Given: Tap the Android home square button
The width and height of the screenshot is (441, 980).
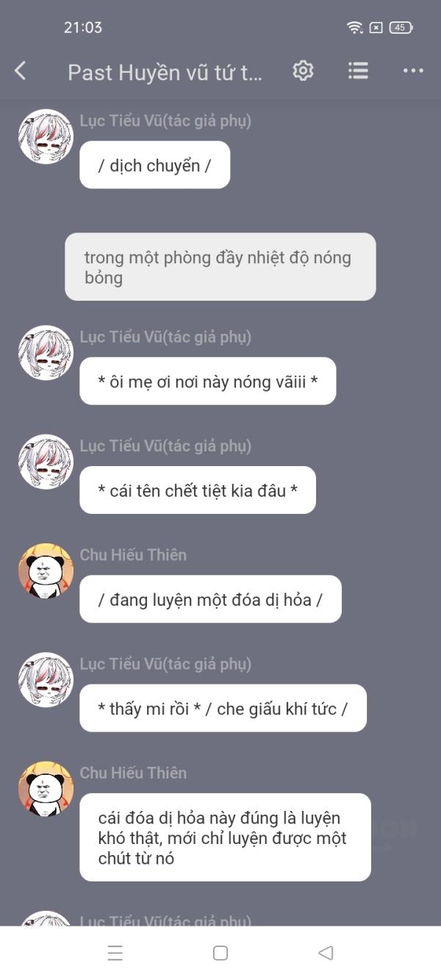Looking at the screenshot, I should click(x=220, y=953).
